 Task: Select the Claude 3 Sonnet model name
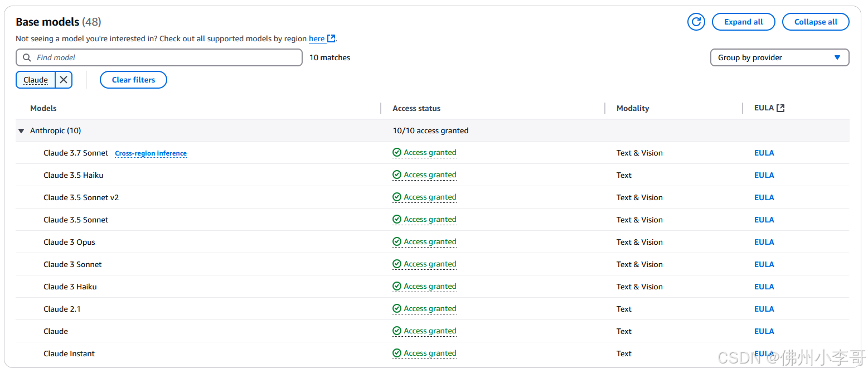click(x=73, y=264)
